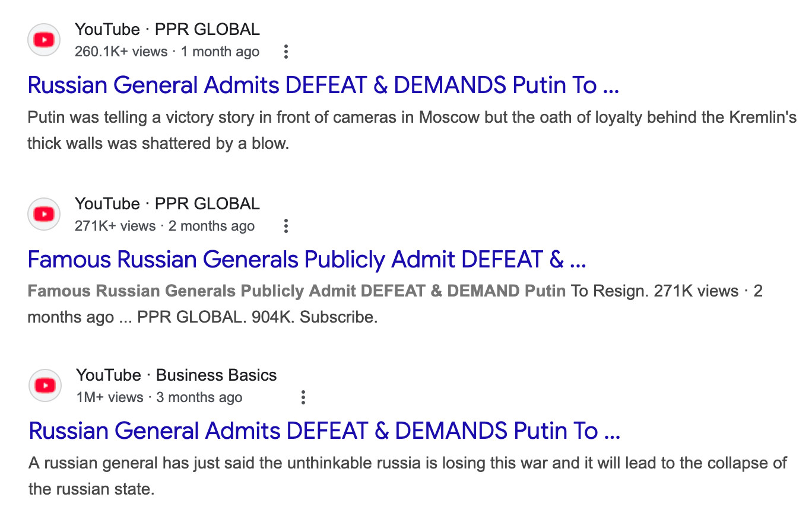
Task: Click the snippet beginning 'Putin was telling a victory story'
Action: (411, 117)
